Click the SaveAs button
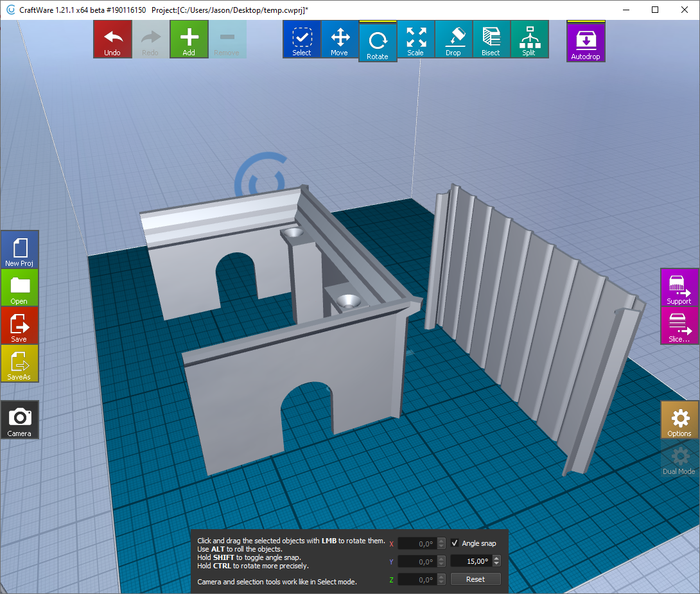 click(20, 363)
